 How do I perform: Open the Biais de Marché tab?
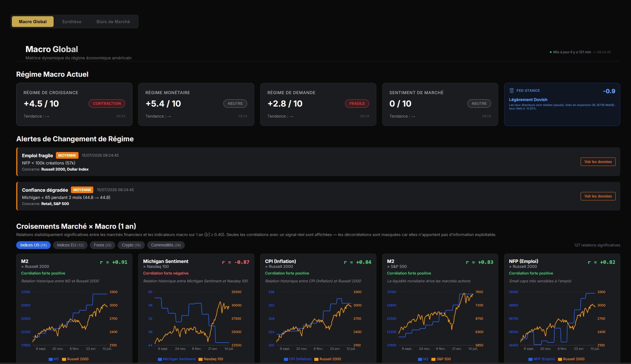coord(113,22)
